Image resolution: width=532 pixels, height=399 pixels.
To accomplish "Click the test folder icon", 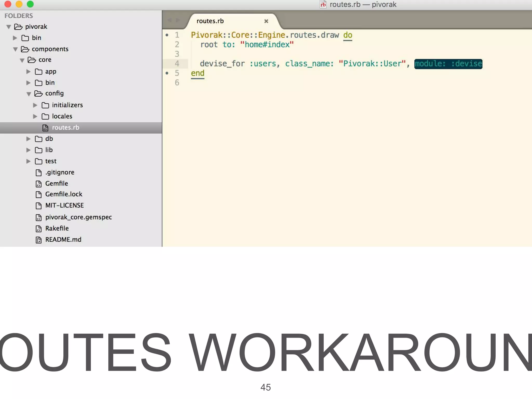I will point(38,161).
